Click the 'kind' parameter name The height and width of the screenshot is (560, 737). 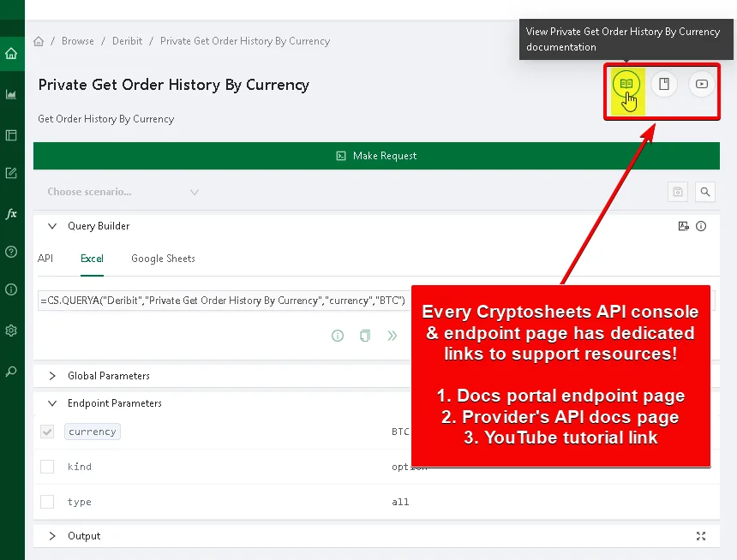(x=80, y=467)
